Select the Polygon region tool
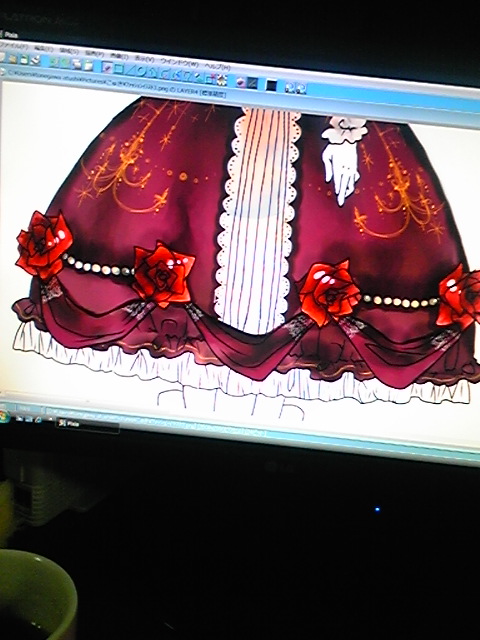This screenshot has width=480, height=640. click(152, 73)
